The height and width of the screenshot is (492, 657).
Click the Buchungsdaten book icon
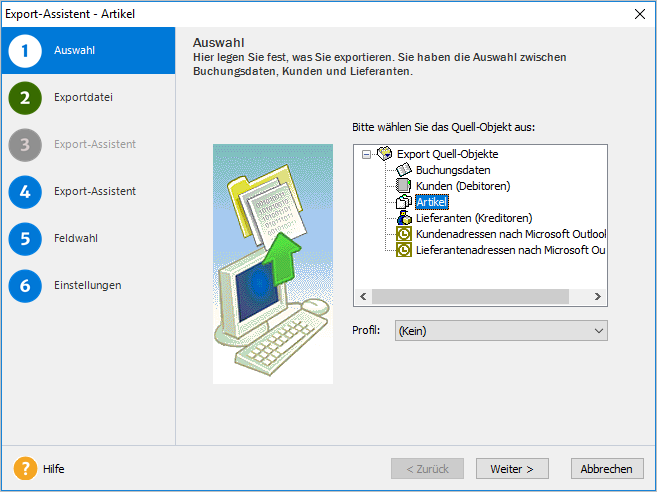404,170
